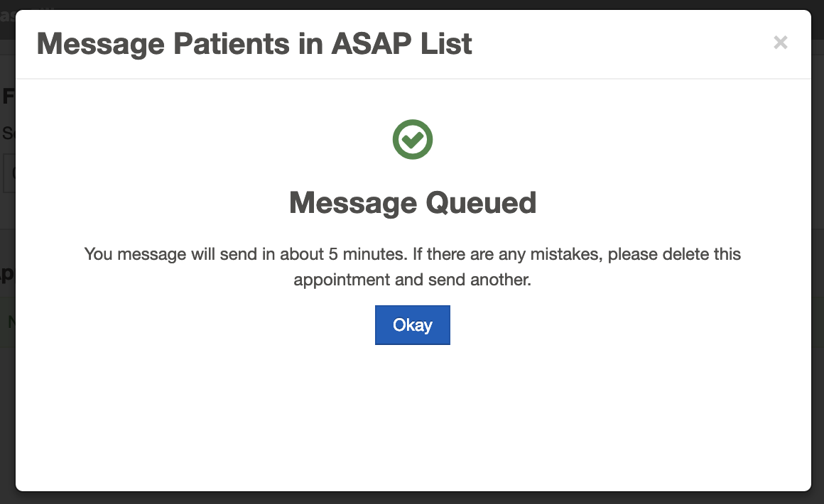Click the 'Message Queued' heading
This screenshot has height=504, width=824.
coord(412,203)
